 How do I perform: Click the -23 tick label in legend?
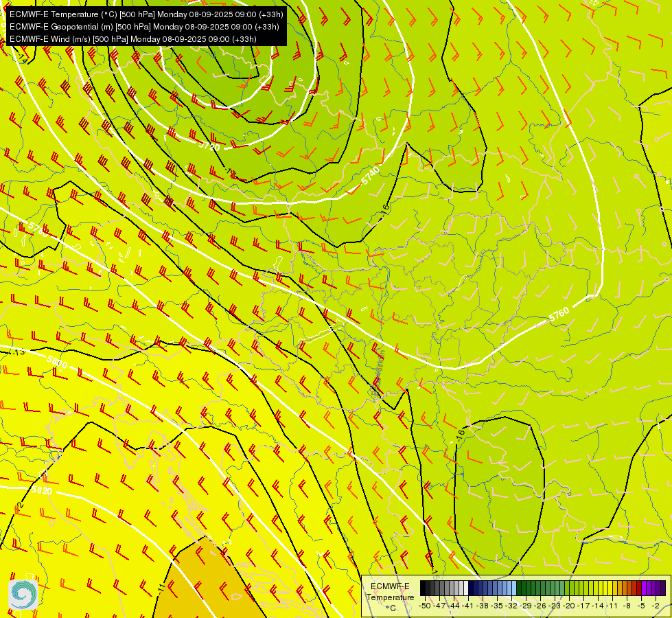click(555, 606)
